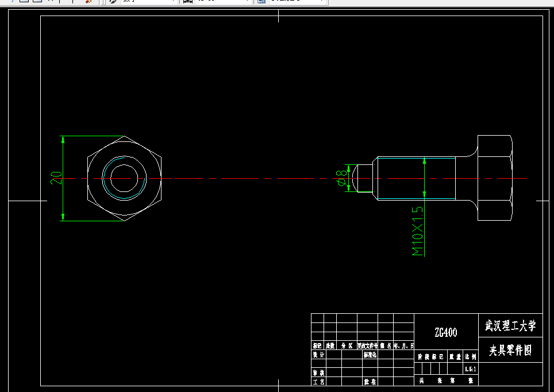Click the 比例 label in title block
This screenshot has height=392, width=554.
471,357
